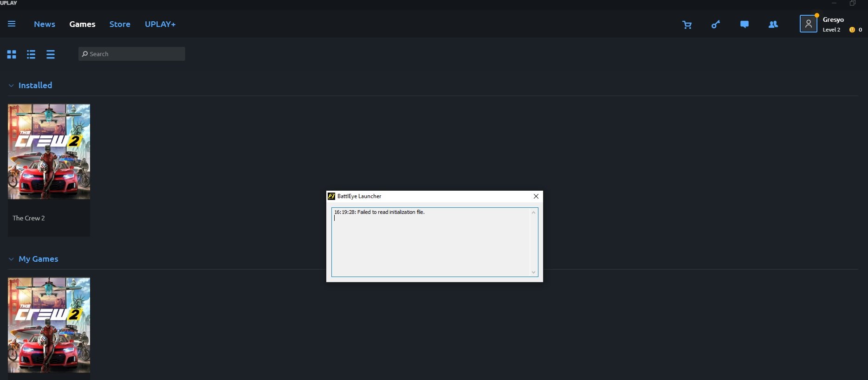Viewport: 868px width, 380px height.
Task: Open the chat messages icon
Action: (744, 24)
